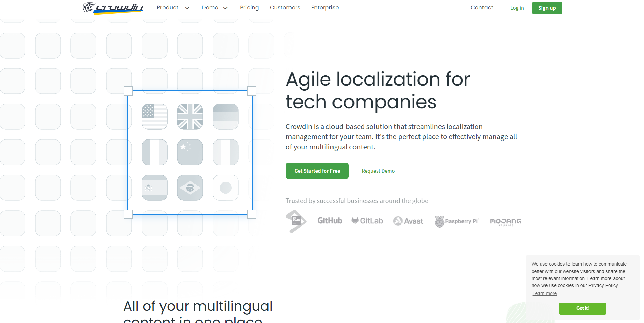Screen dimensions: 644x323
Task: Click the JetBrains logo
Action: (296, 221)
